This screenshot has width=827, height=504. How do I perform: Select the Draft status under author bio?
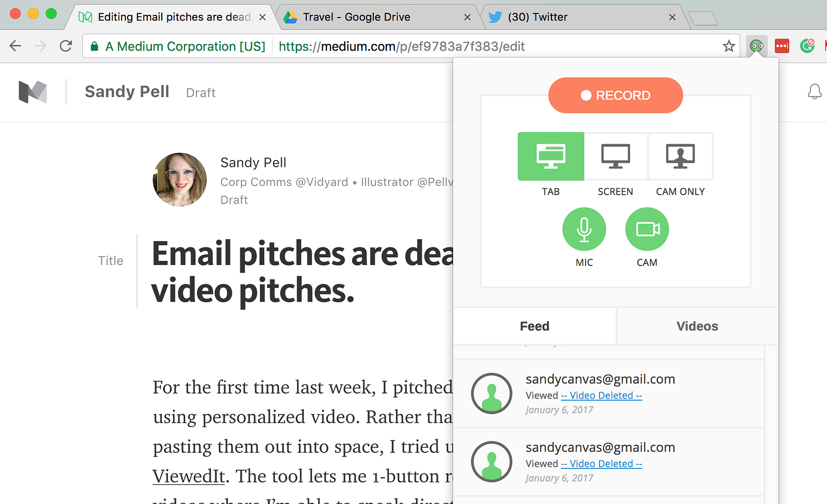point(234,200)
